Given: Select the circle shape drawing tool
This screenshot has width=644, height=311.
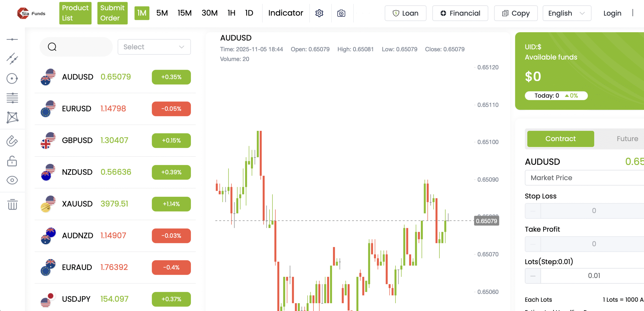Looking at the screenshot, I should point(12,79).
